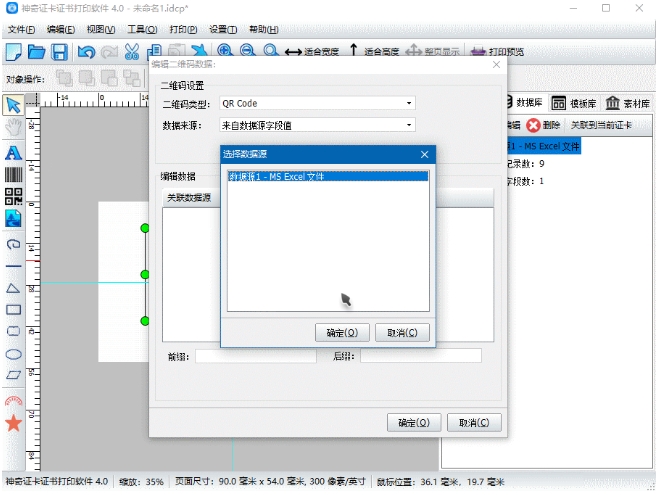This screenshot has height=495, width=657.
Task: Open file using folder icon
Action: tap(36, 52)
